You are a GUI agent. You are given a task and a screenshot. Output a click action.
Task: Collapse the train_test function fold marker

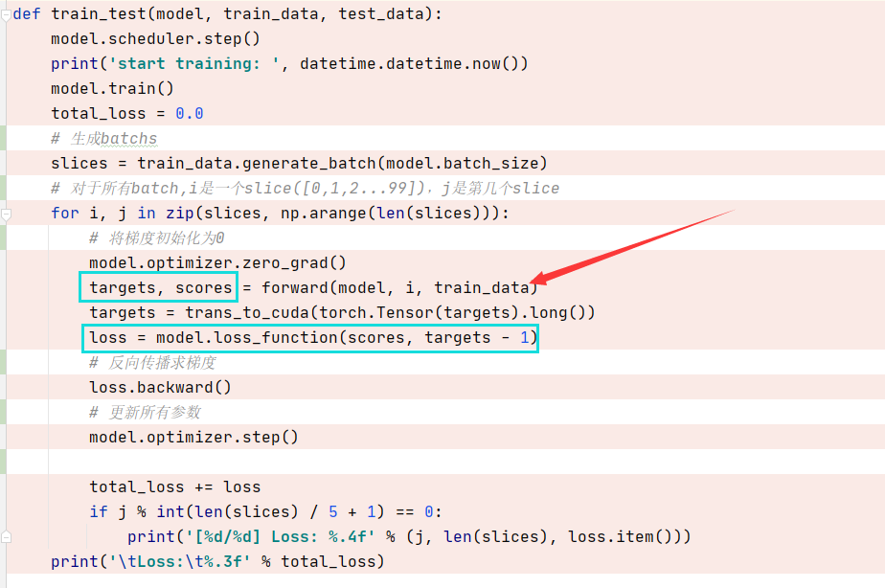pos(7,13)
